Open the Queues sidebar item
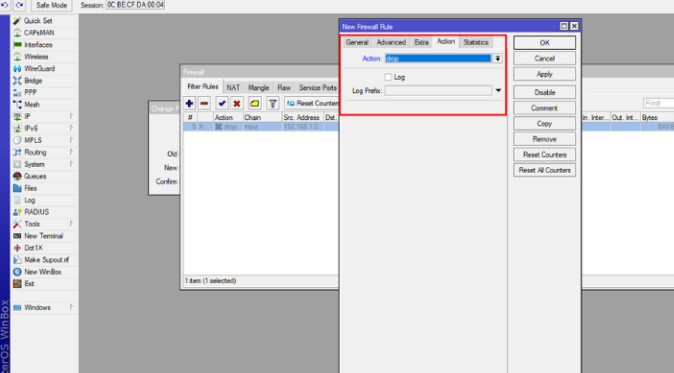 [35, 176]
